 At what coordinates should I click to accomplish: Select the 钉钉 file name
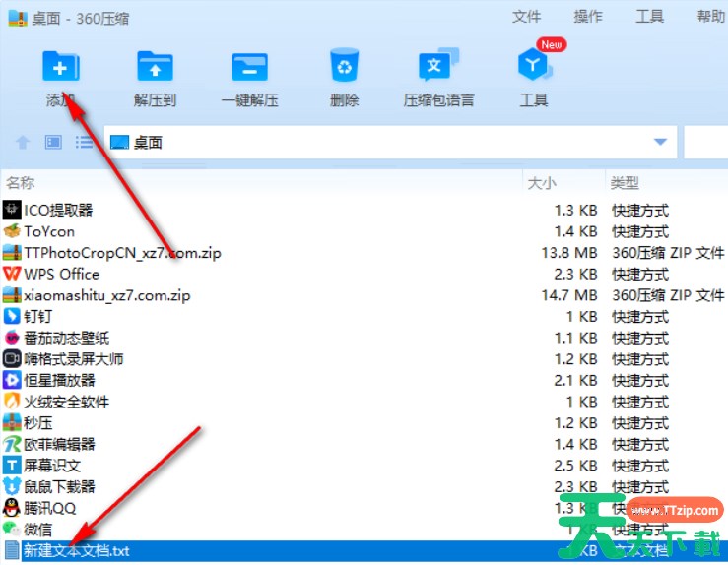(38, 317)
